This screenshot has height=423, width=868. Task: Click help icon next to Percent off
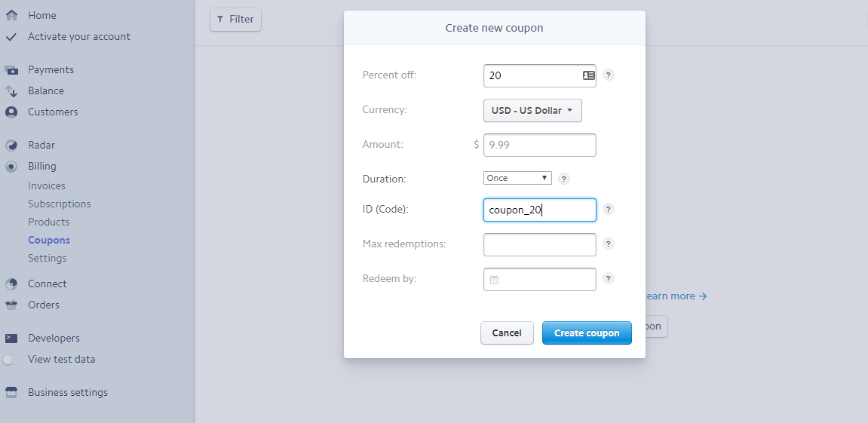coord(608,75)
